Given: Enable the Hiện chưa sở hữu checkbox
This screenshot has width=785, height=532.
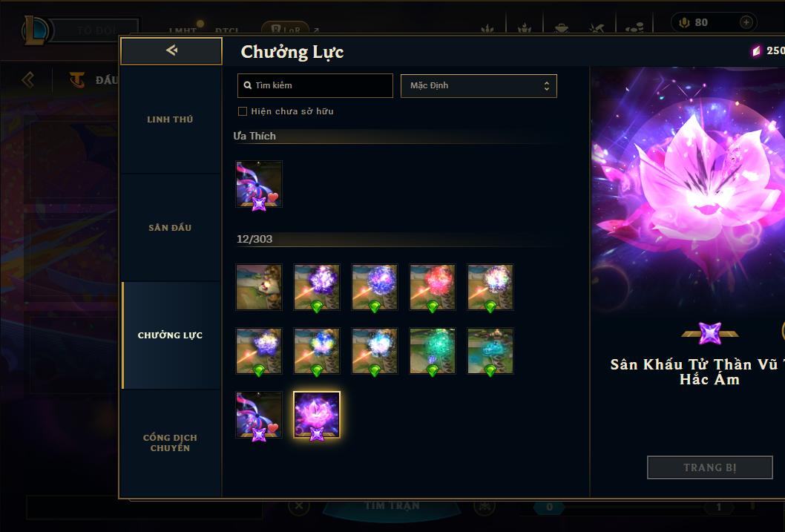Looking at the screenshot, I should 243,111.
